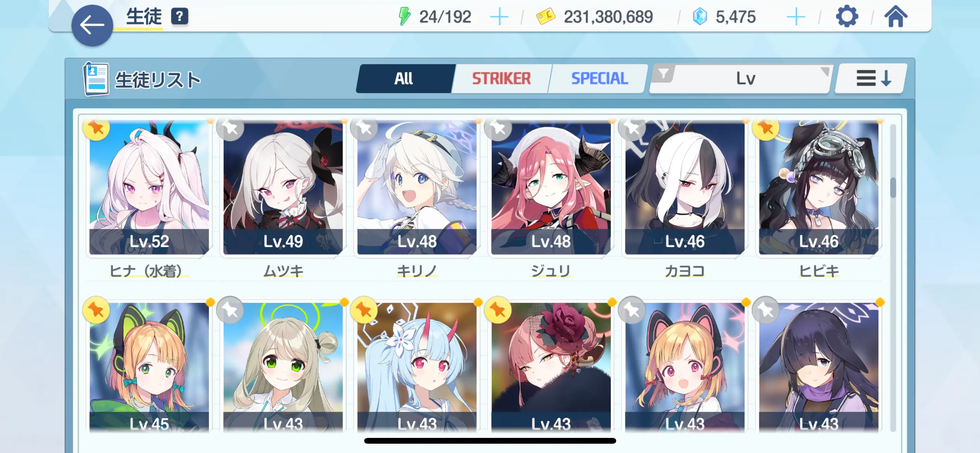Tap the blue pyroxene gem icon

click(x=700, y=17)
